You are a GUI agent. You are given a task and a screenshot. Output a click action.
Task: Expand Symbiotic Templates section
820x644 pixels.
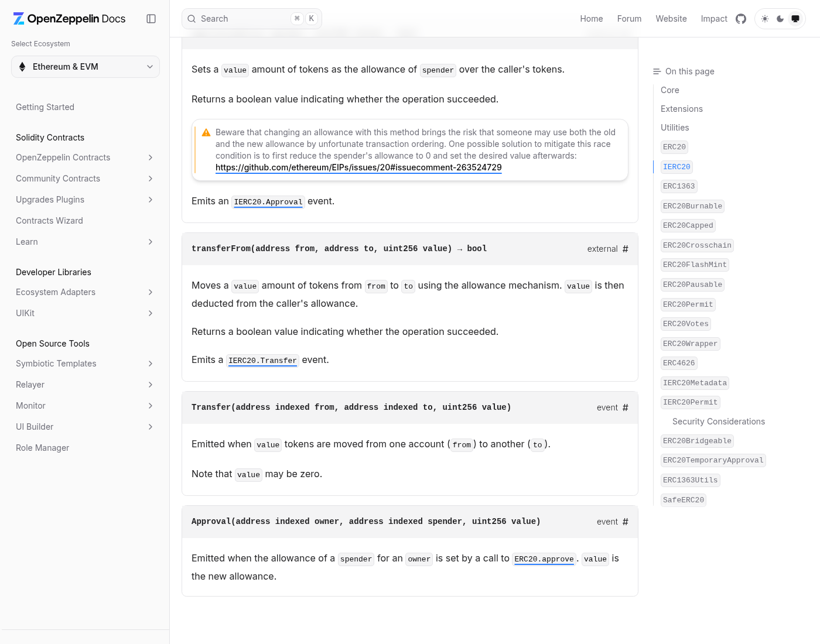pos(151,364)
